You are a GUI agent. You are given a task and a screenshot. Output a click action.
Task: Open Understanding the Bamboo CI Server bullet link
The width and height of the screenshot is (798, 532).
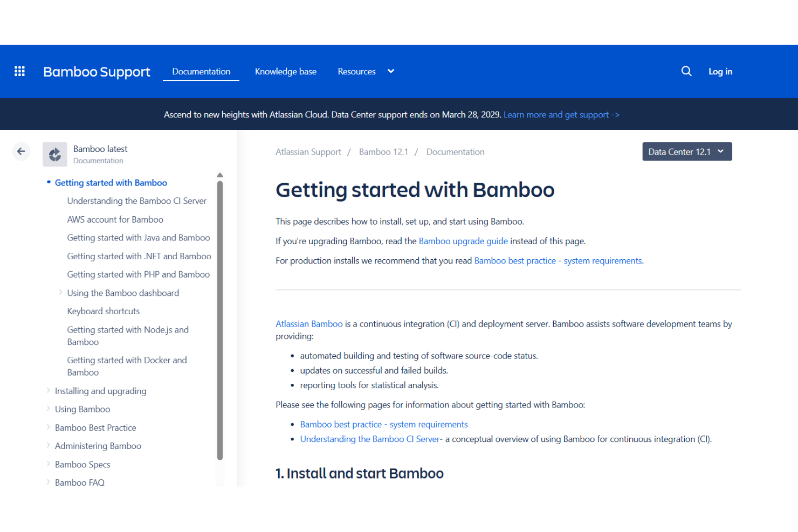[371, 439]
